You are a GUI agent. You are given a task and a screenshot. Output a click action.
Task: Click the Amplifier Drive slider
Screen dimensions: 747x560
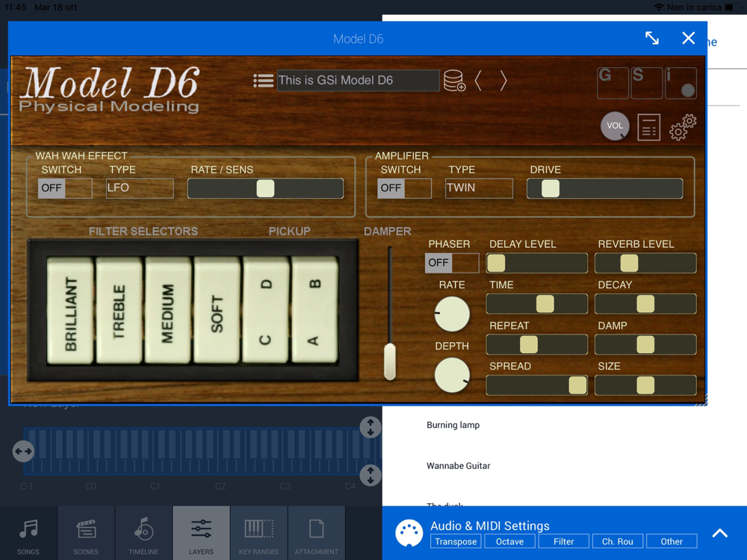click(604, 189)
